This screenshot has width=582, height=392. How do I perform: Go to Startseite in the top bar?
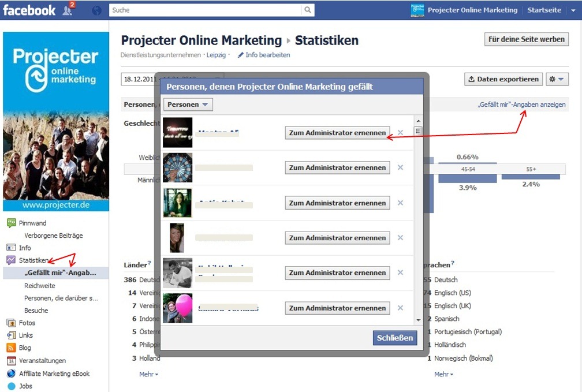click(x=544, y=10)
